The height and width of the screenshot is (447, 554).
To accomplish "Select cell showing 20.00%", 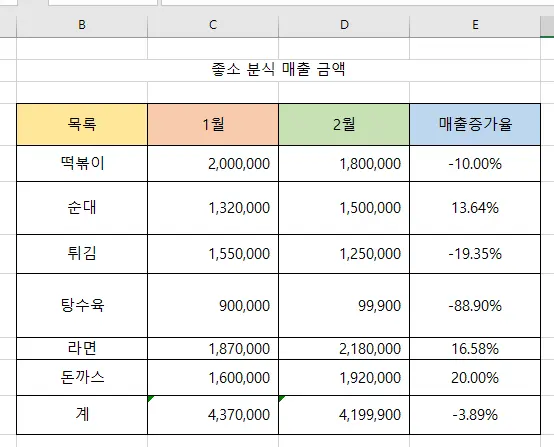I will coord(475,377).
